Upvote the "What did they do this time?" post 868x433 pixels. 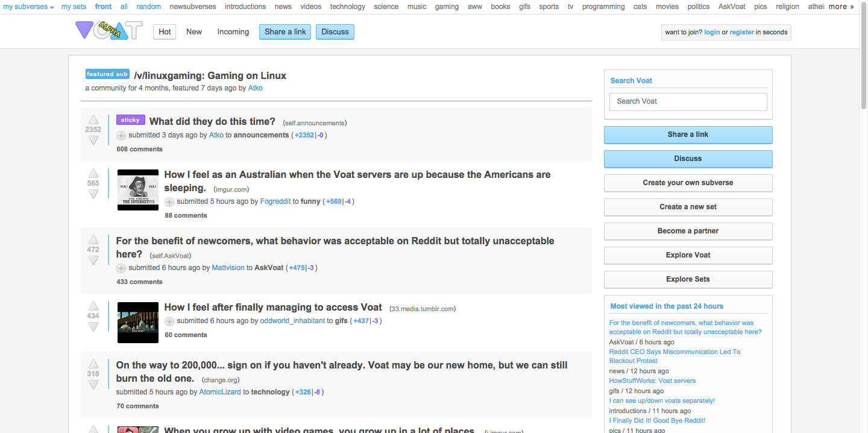point(93,119)
